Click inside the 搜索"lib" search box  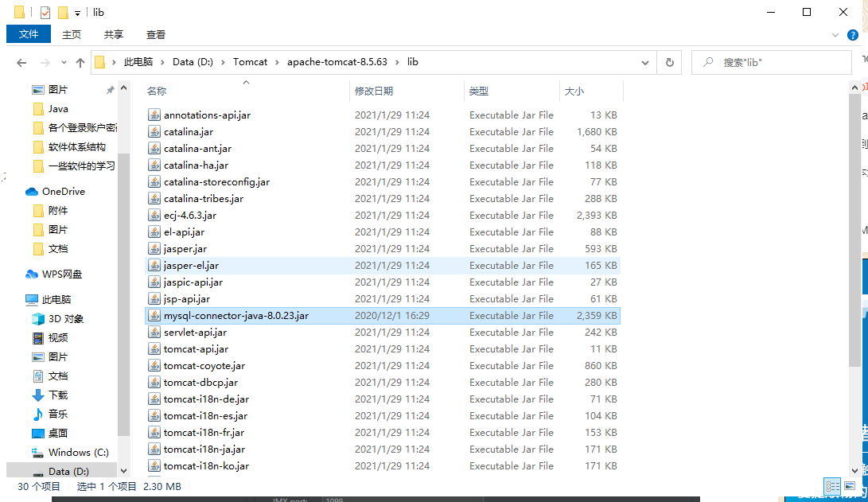tap(772, 61)
